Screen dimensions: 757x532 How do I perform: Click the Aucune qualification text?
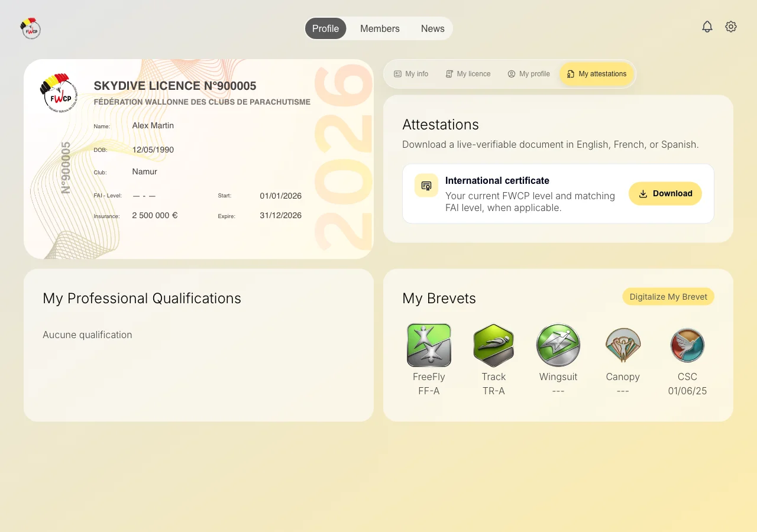[x=88, y=335]
